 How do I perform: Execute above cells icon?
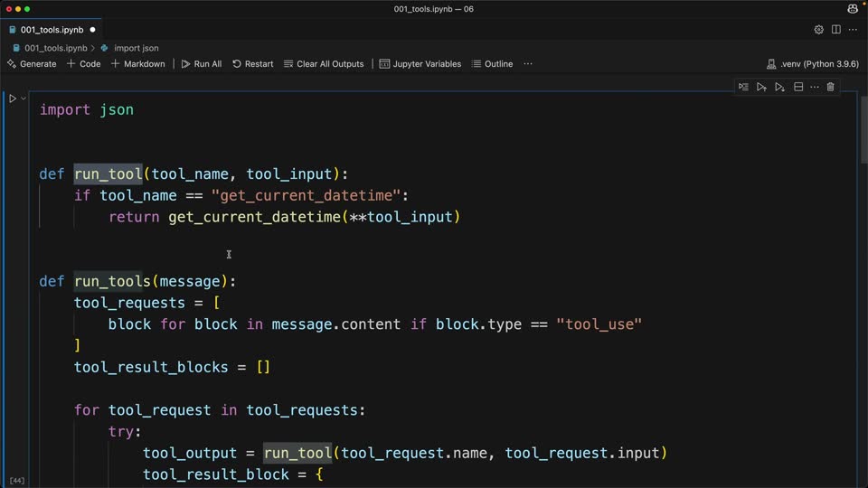pyautogui.click(x=761, y=87)
